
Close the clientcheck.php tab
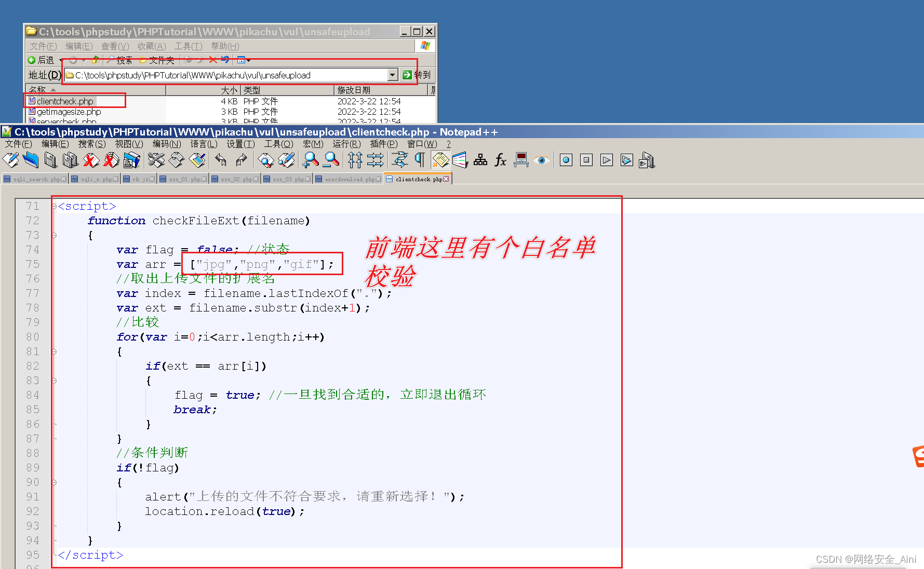click(x=446, y=179)
